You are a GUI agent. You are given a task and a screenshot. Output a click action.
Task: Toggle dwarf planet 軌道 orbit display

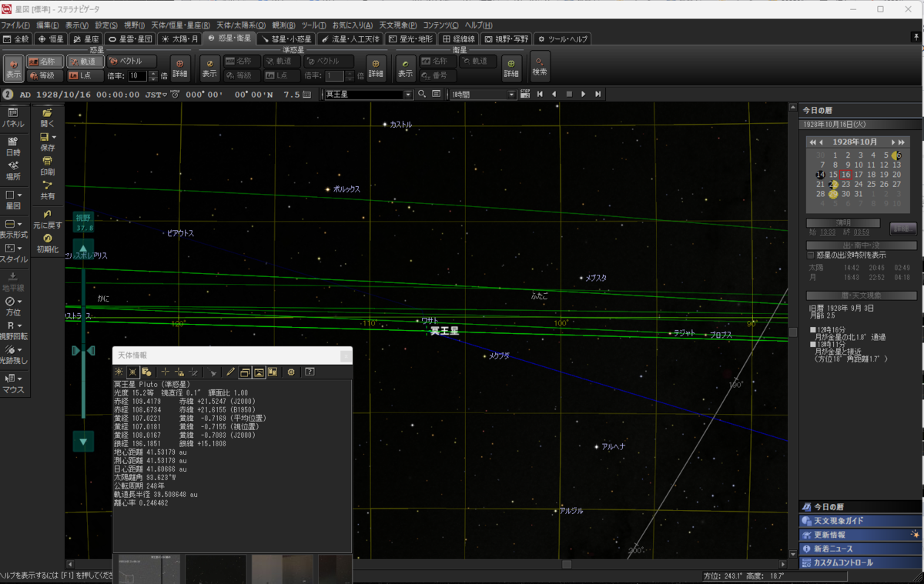click(281, 62)
